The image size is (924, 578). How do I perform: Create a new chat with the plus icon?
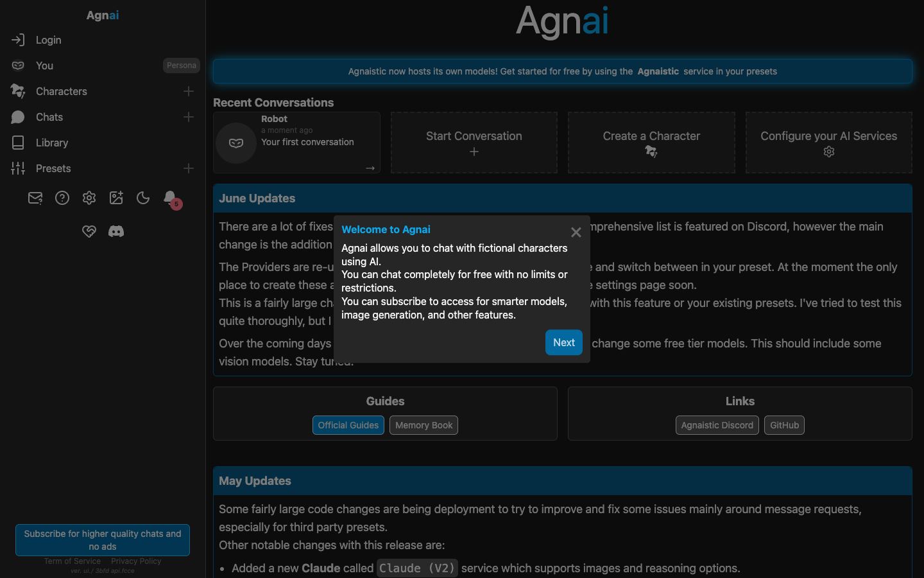[x=189, y=117]
